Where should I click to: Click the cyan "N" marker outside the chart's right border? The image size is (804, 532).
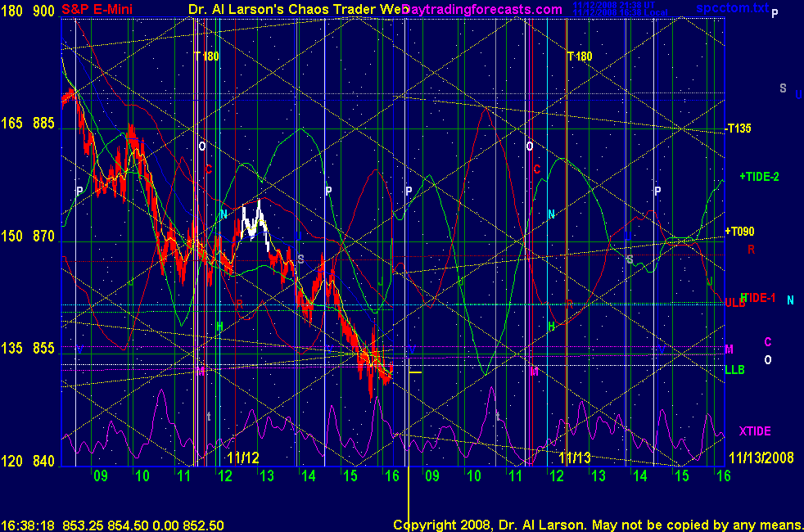click(790, 300)
